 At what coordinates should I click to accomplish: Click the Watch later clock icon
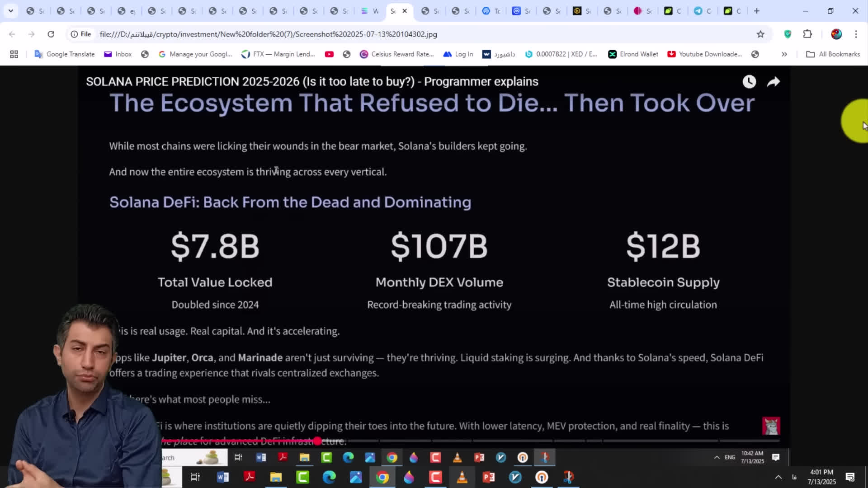click(x=749, y=82)
